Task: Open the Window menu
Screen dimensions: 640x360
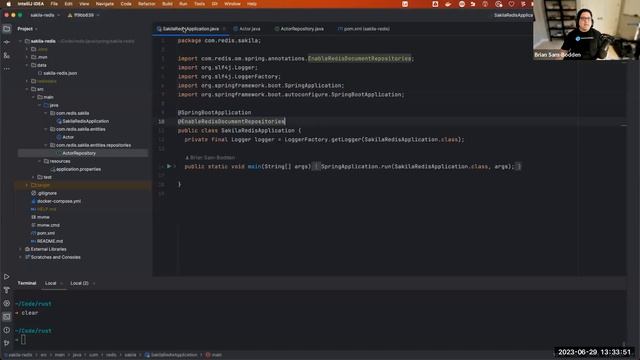Action: pyautogui.click(x=232, y=4)
